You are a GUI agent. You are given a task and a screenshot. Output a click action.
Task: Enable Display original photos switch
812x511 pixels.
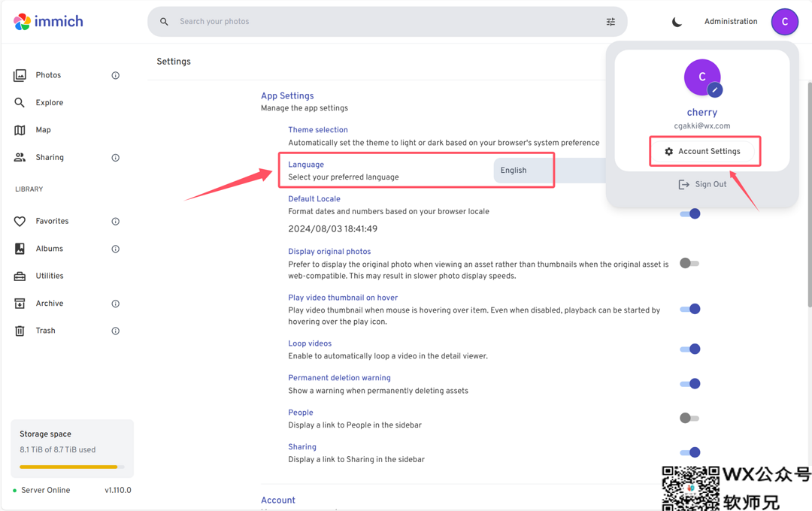click(x=689, y=264)
